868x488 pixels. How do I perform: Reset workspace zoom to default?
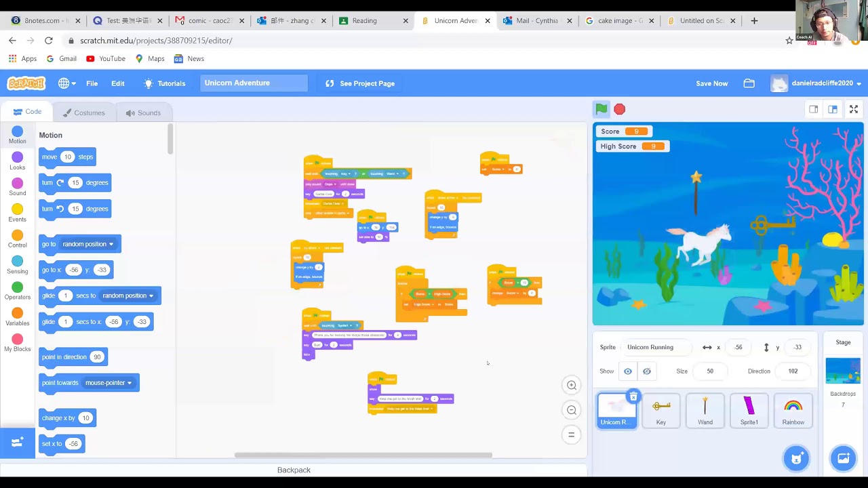tap(572, 434)
